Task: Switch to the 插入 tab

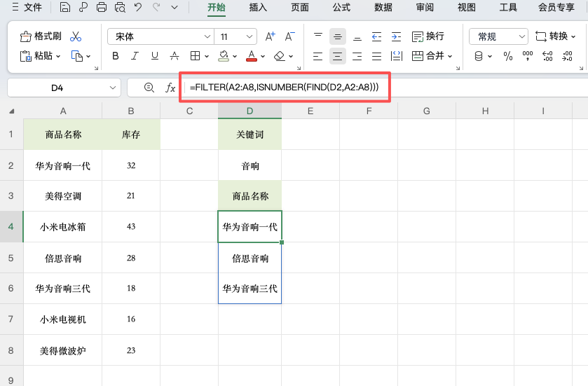Action: pos(258,7)
